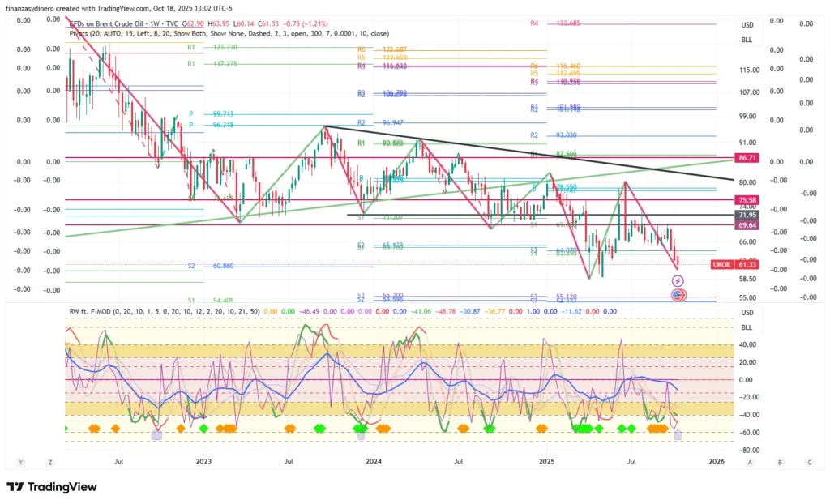This screenshot has height=504, width=830.
Task: Click the circular A button below the chart
Action: click(x=751, y=462)
